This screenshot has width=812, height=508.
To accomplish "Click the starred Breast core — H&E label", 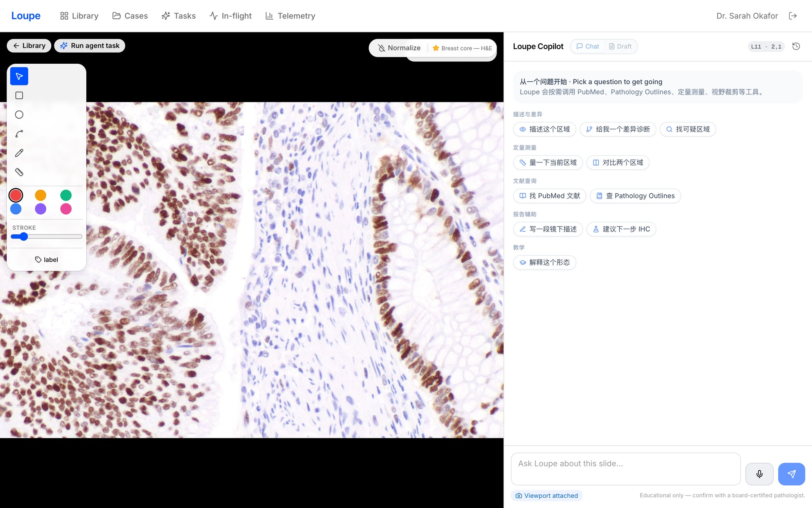I will click(462, 48).
